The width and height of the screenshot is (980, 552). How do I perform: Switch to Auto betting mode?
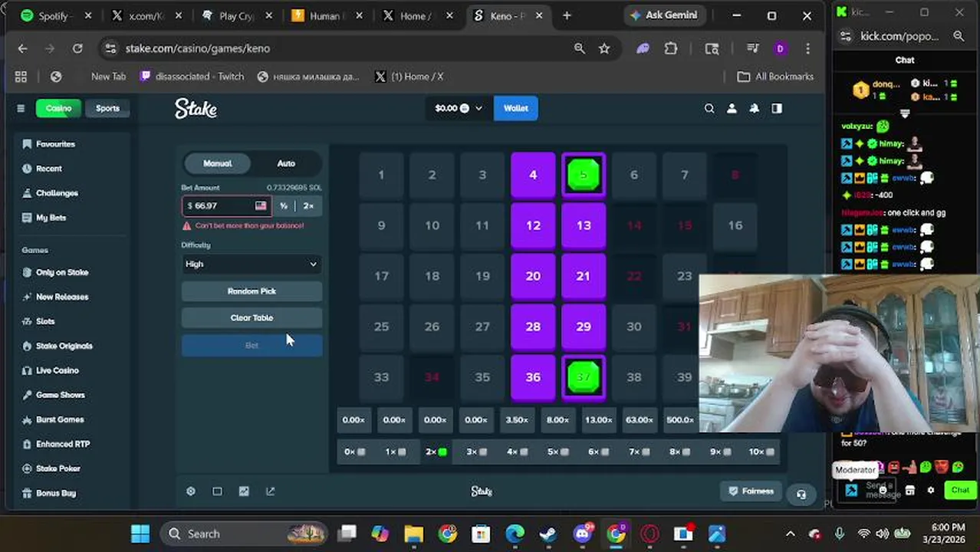pos(286,163)
